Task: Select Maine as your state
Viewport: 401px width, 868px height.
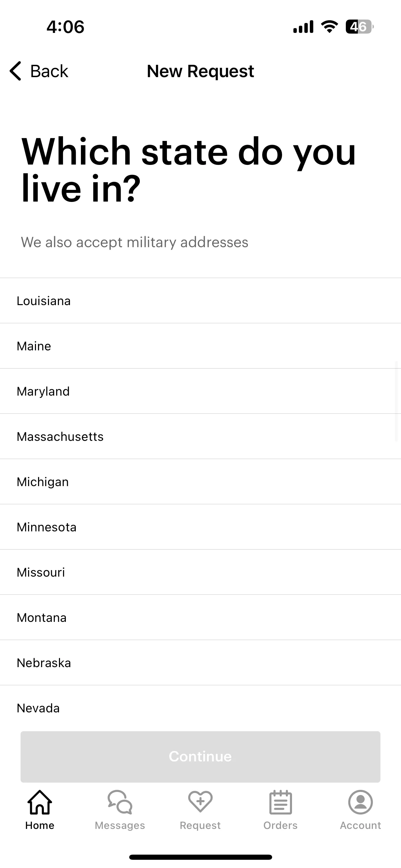Action: tap(200, 346)
